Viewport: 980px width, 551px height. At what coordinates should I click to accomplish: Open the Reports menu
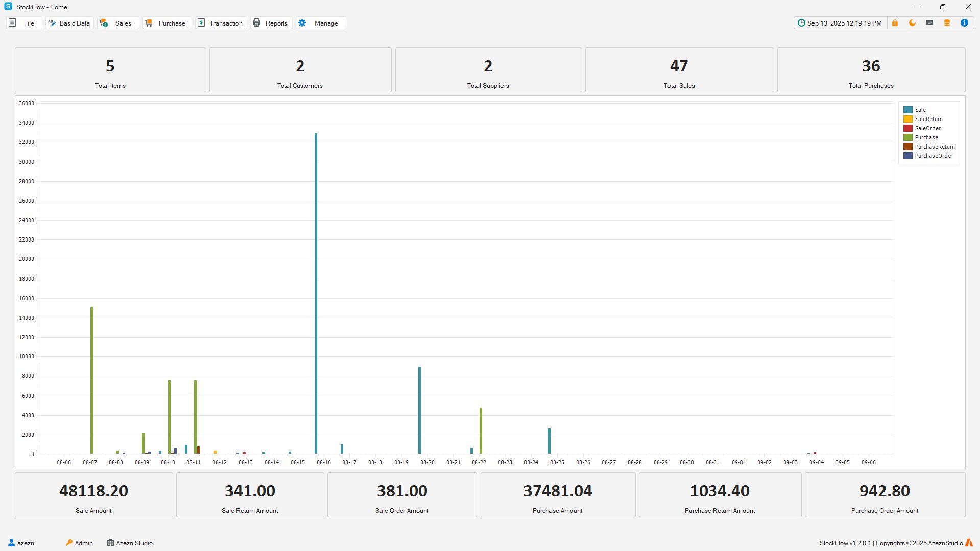[271, 23]
